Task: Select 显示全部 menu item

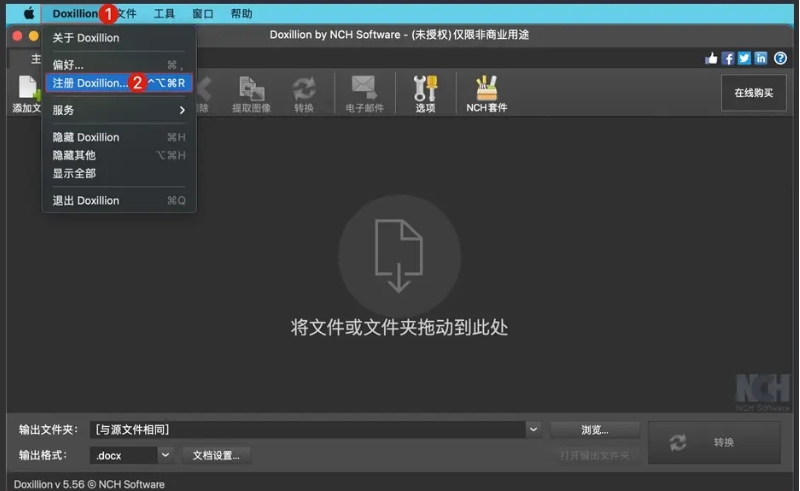Action: (119, 174)
